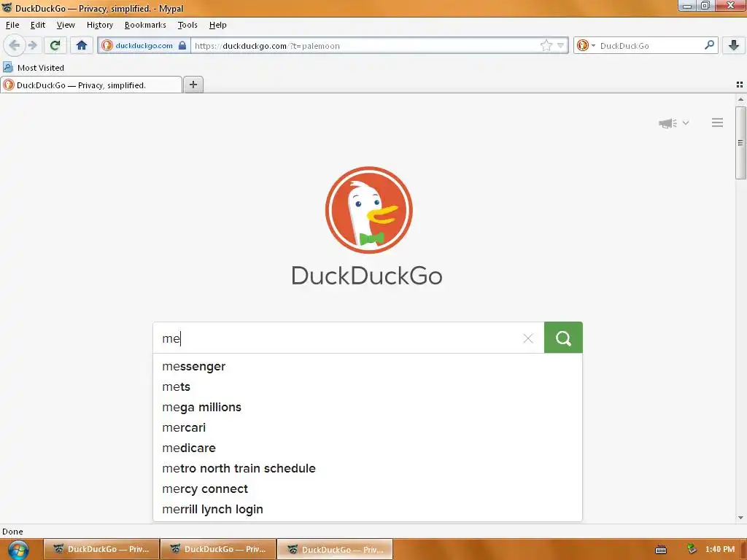Choose the 'mega millions' suggestion

coord(368,407)
